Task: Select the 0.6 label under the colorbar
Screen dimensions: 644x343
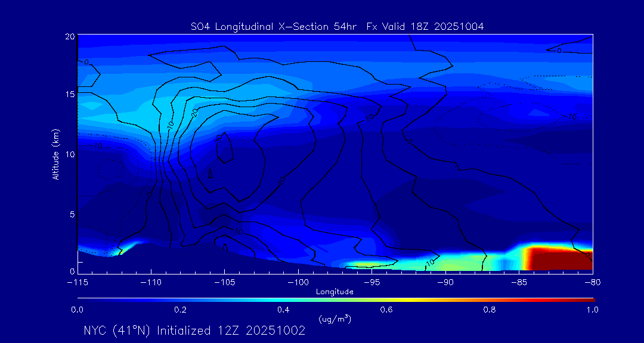Action: pos(386,310)
